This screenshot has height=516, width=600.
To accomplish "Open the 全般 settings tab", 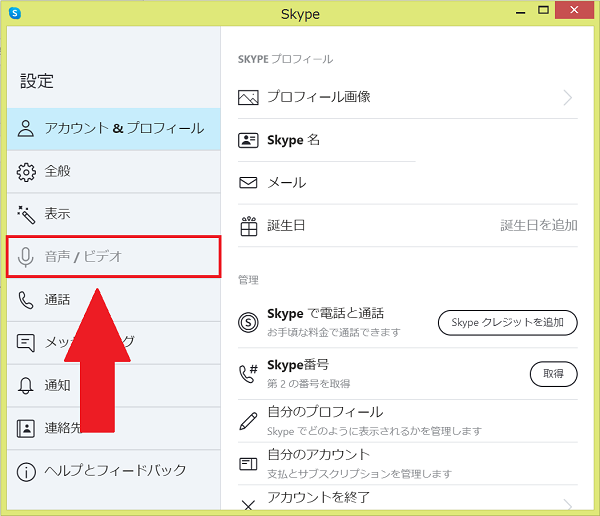I will pyautogui.click(x=114, y=171).
